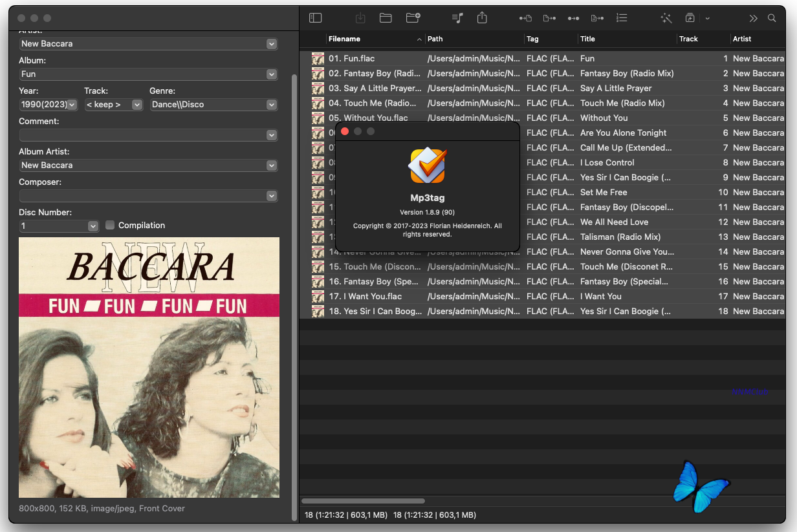
Task: Expand the Genre dropdown
Action: point(272,105)
